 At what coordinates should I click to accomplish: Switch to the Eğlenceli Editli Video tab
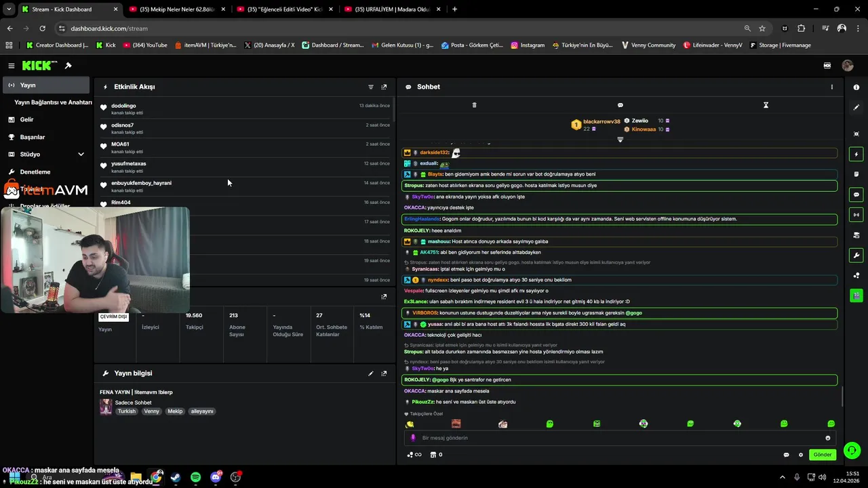coord(283,9)
